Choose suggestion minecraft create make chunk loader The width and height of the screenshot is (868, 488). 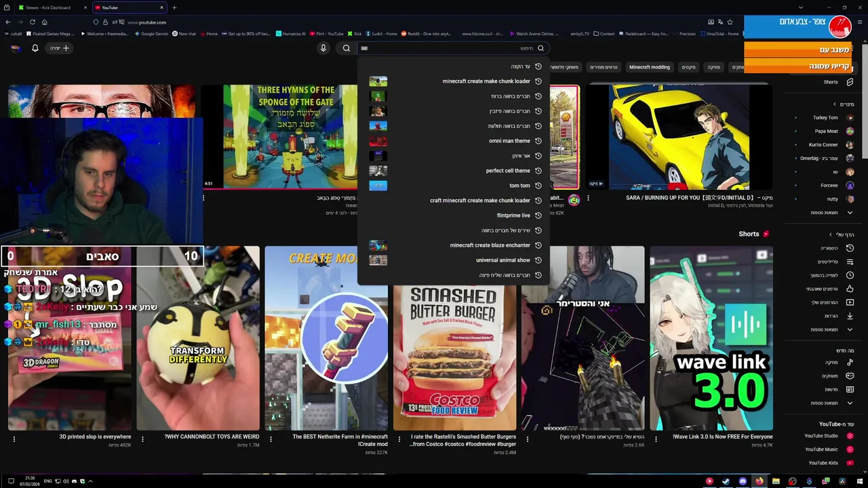point(453,81)
